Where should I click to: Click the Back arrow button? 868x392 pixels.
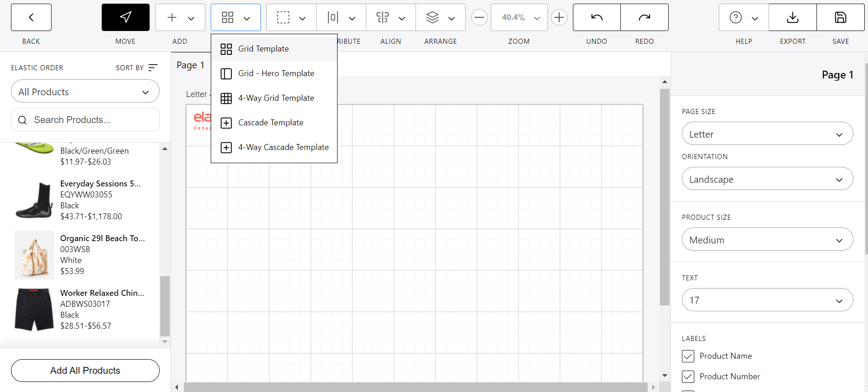pos(31,17)
